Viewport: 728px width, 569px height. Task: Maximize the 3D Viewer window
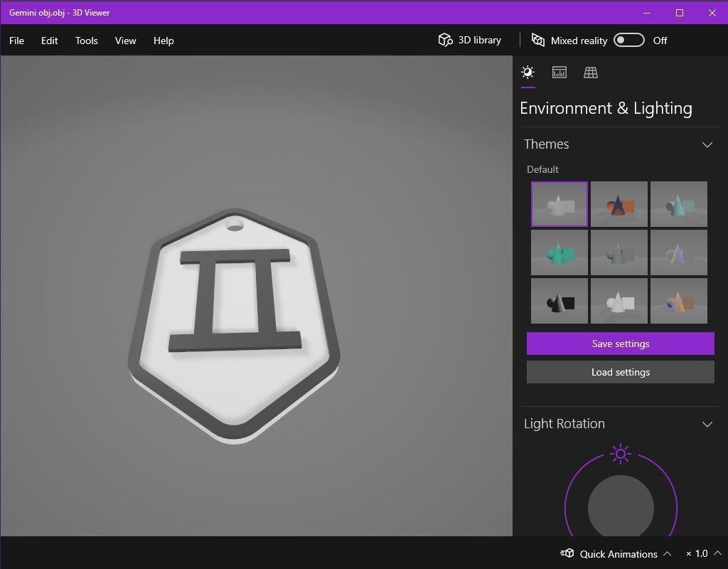click(679, 13)
